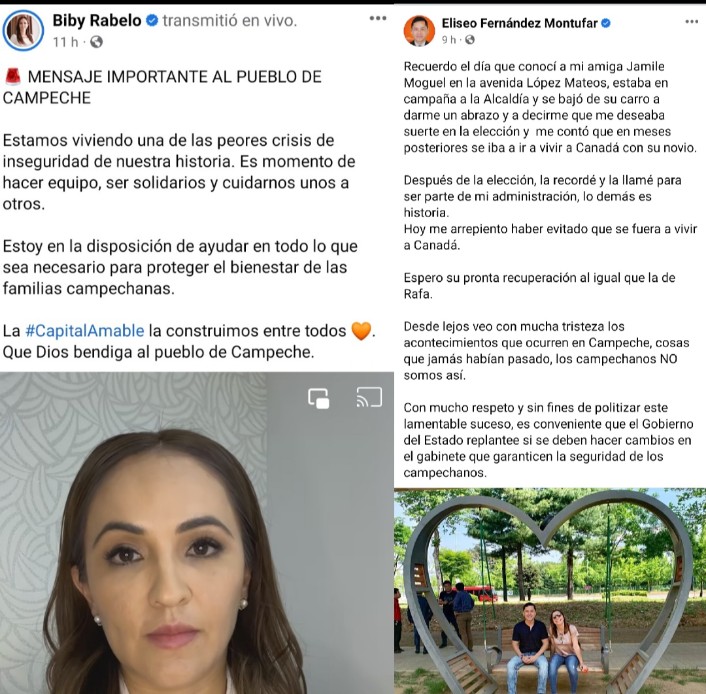
Task: Click the 11 h post timestamp
Action: click(x=65, y=42)
